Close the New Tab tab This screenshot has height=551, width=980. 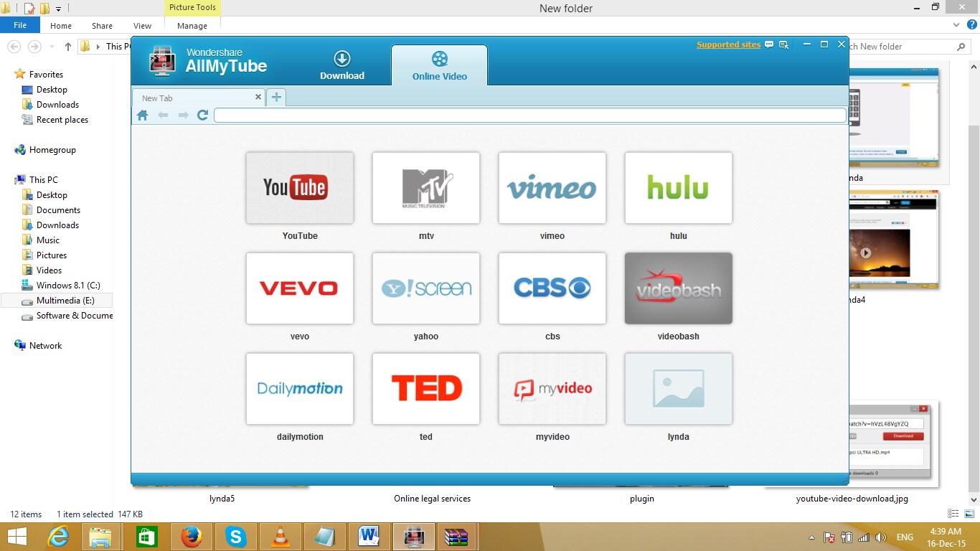click(x=258, y=97)
